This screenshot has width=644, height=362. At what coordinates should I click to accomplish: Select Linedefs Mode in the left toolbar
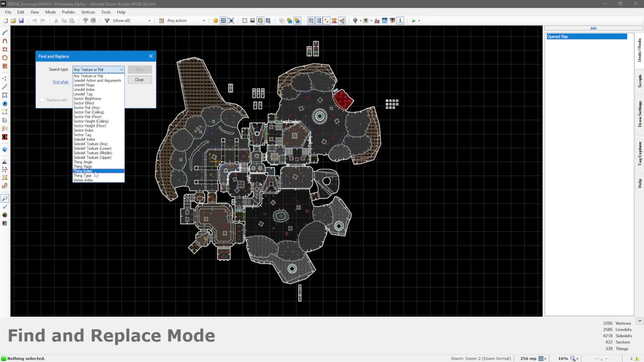[5, 86]
